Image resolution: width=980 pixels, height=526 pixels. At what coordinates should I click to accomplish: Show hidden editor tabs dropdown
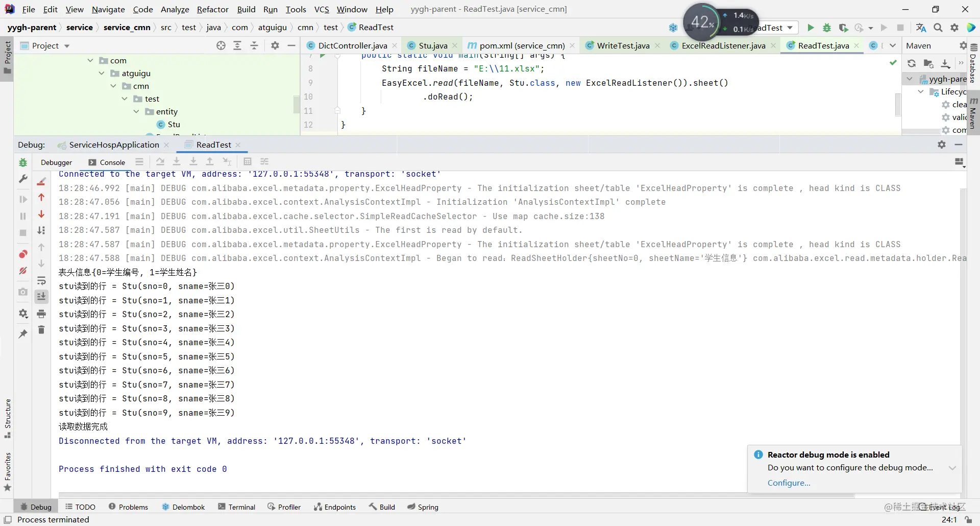(892, 45)
